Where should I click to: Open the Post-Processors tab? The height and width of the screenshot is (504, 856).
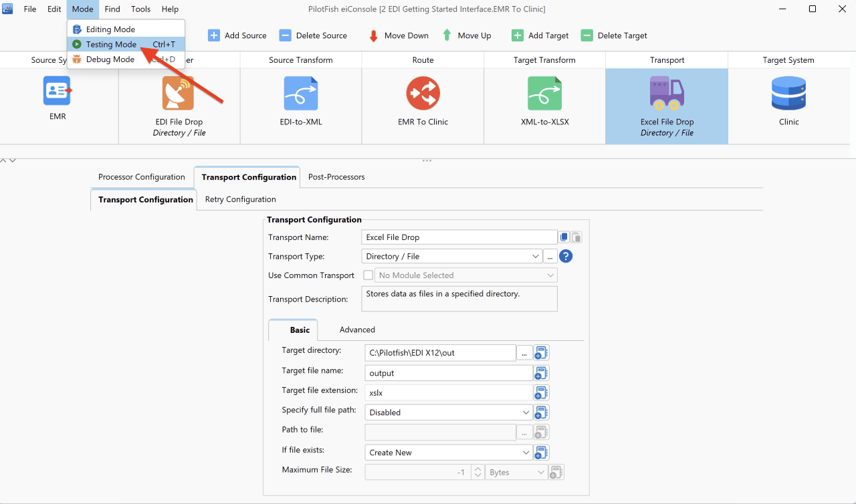tap(336, 177)
